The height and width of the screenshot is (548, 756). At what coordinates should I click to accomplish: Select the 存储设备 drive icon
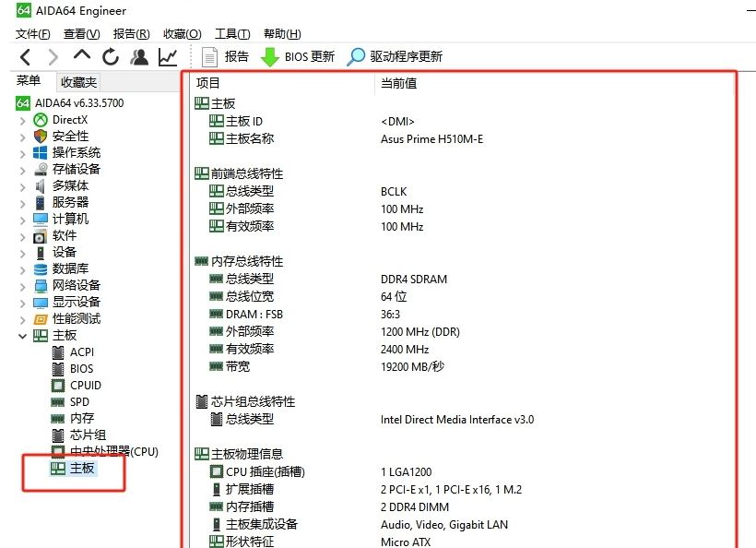(41, 170)
